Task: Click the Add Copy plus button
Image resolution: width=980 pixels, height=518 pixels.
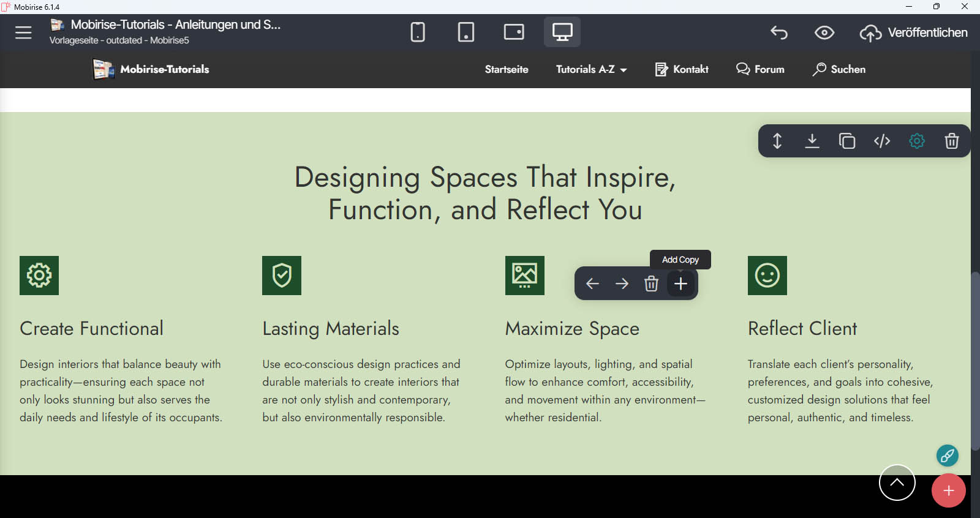Action: pyautogui.click(x=680, y=283)
